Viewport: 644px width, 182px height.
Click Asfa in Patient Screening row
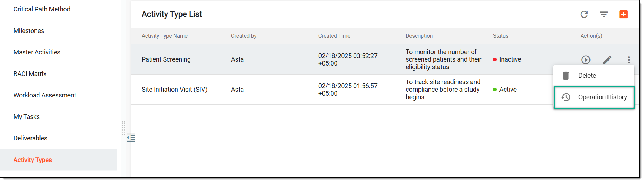pos(237,59)
